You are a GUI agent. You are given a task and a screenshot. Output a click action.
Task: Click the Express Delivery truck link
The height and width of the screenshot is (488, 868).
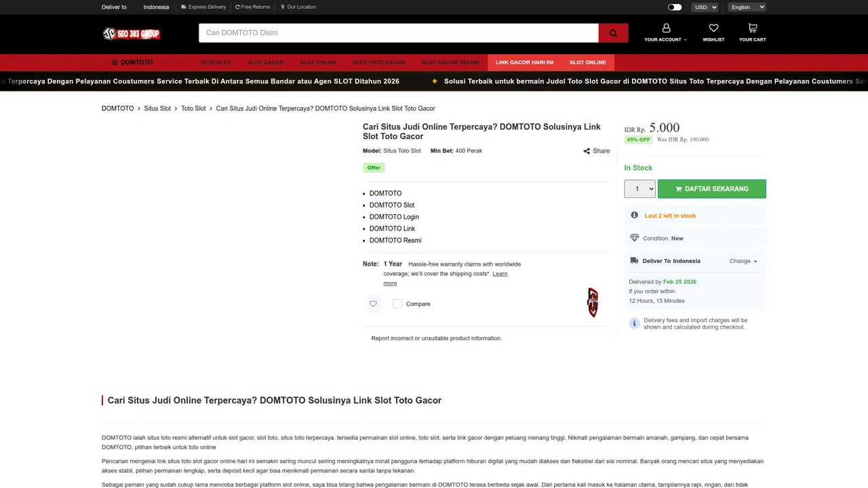[203, 7]
